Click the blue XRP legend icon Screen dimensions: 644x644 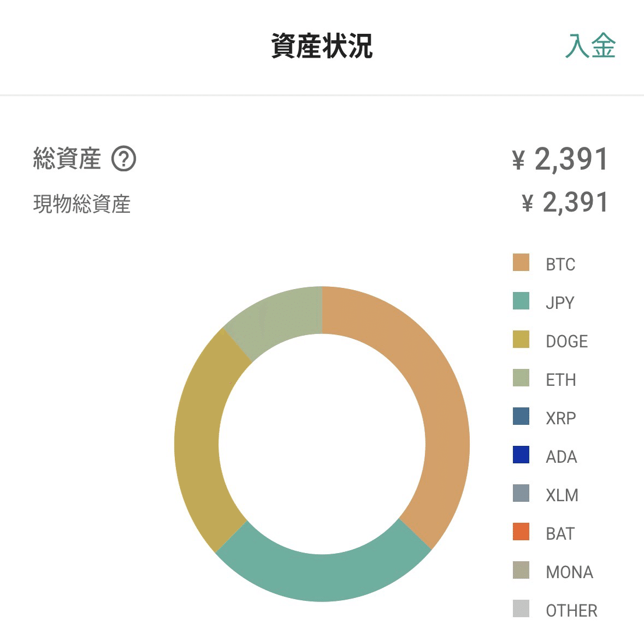point(520,418)
